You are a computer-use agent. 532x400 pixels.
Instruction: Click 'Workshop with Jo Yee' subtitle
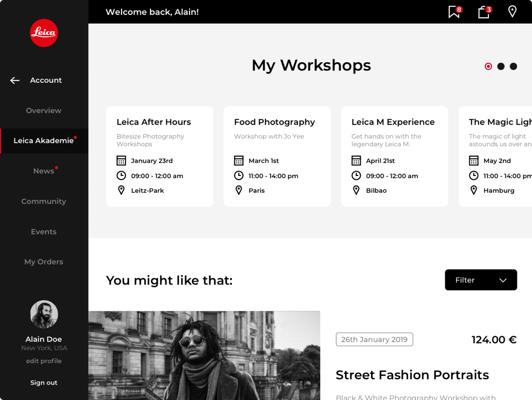point(269,136)
